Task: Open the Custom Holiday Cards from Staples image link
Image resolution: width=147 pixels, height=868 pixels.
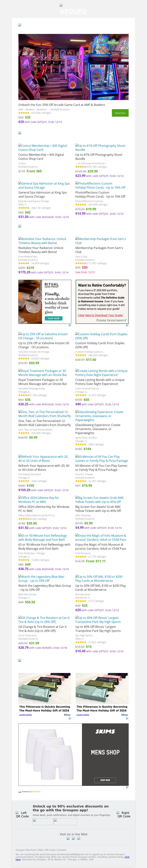Action: tap(101, 336)
